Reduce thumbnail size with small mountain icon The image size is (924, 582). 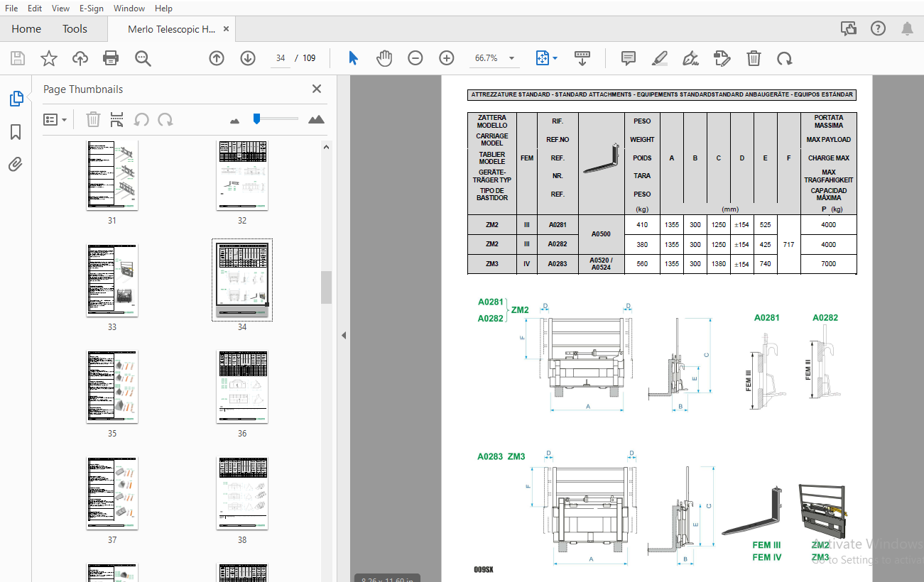pos(235,121)
